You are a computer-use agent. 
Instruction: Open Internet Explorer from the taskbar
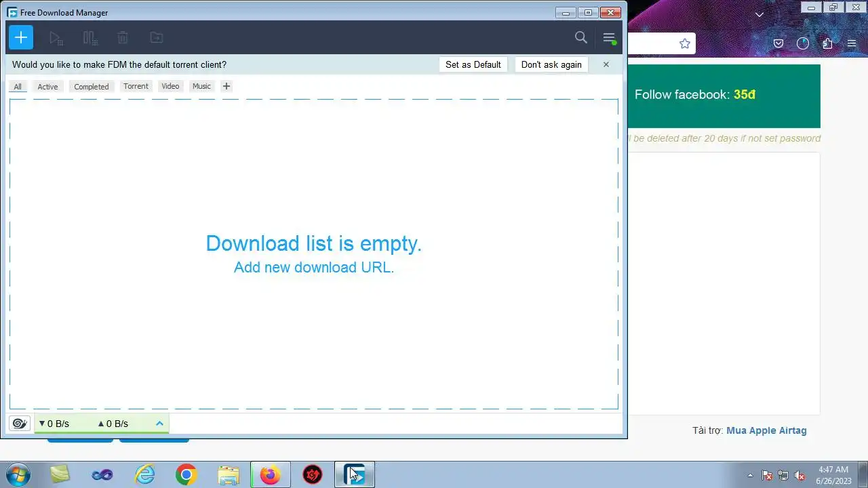point(145,474)
